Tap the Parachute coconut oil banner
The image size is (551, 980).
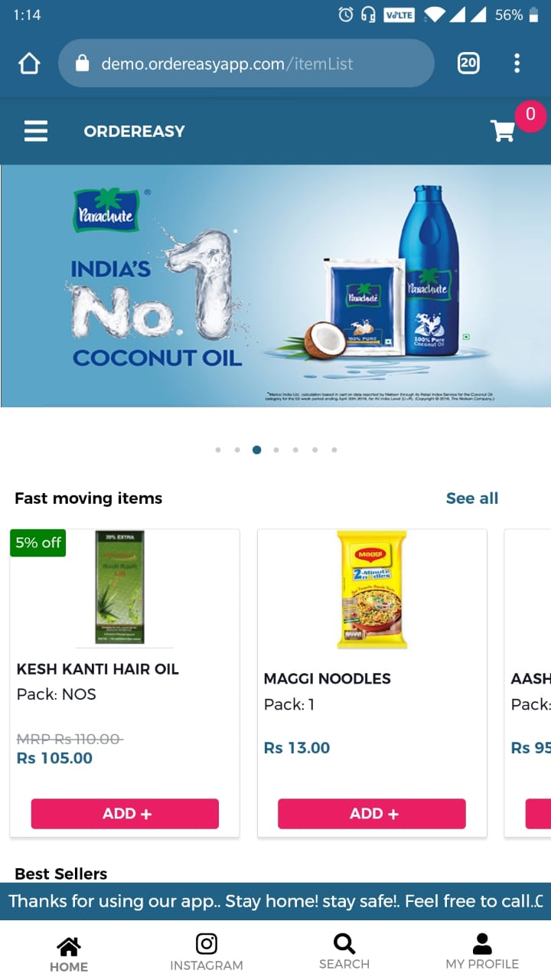coord(275,286)
